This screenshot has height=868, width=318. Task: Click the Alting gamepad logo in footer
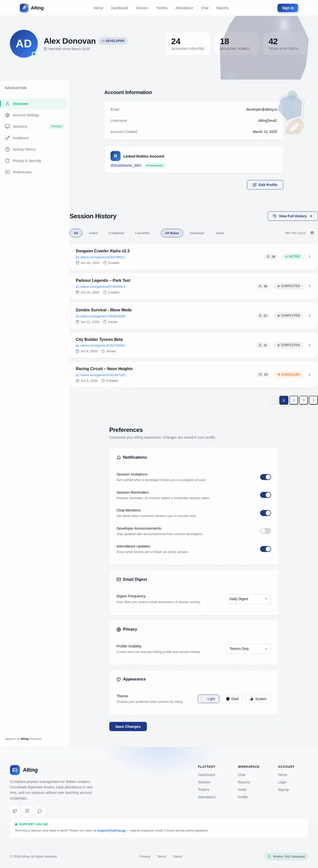pos(15,770)
